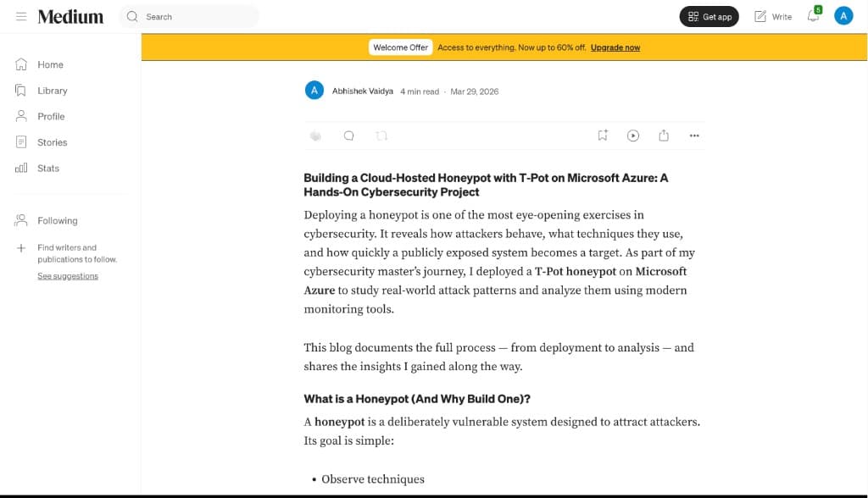Click the Profile person icon

pos(21,116)
